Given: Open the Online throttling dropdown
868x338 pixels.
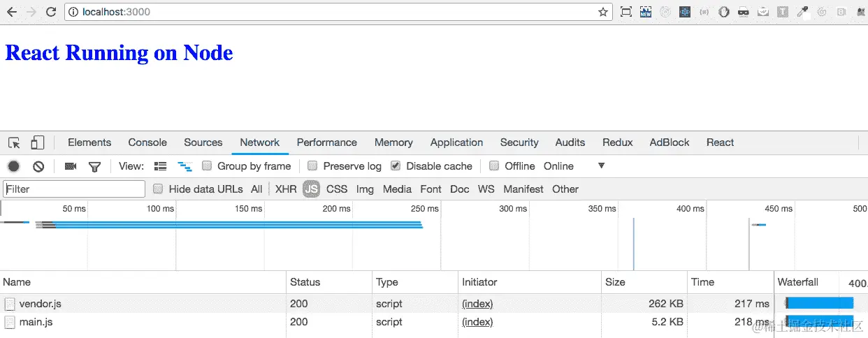Looking at the screenshot, I should 558,166.
